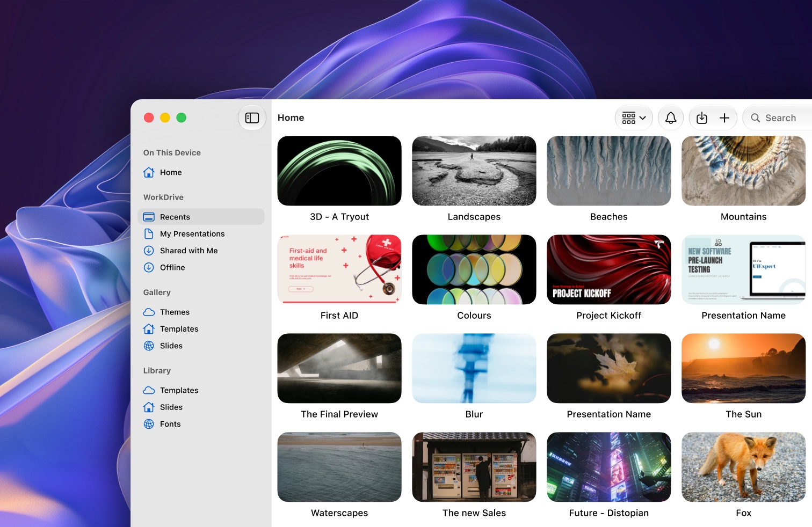Screen dimensions: 812x527
Task: Select Home in the sidebar
Action: (x=201, y=172)
